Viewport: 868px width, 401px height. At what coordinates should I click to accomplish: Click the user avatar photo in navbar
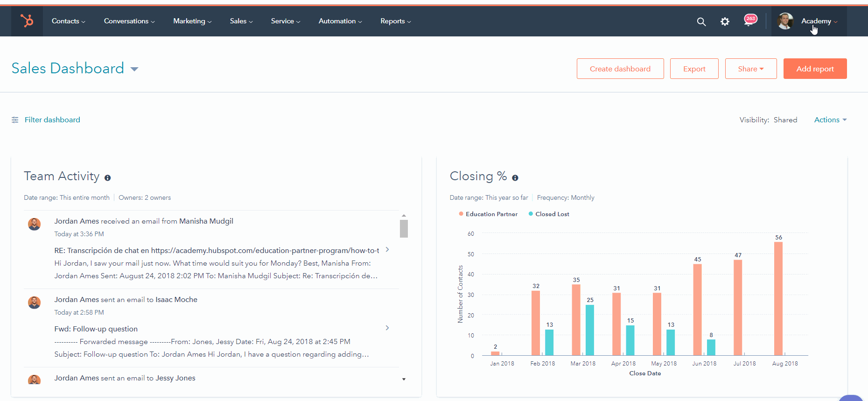pos(785,21)
